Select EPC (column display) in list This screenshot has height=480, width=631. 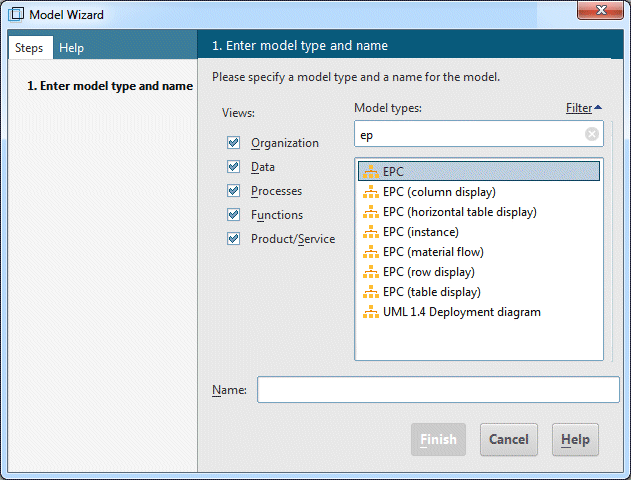click(x=479, y=192)
